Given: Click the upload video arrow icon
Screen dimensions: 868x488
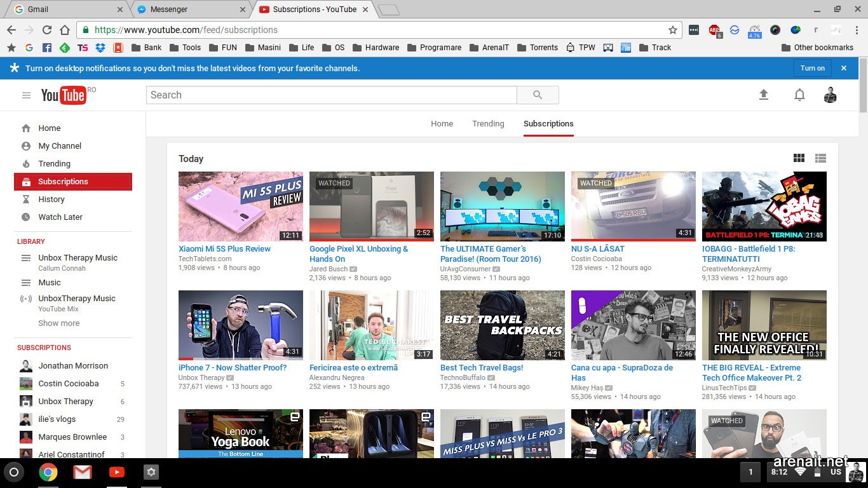Looking at the screenshot, I should 764,95.
